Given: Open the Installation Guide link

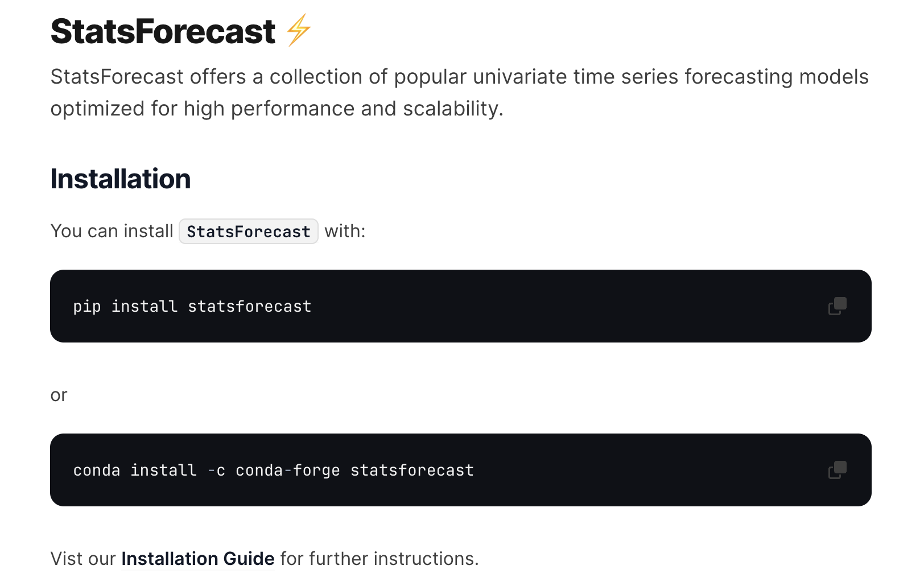Looking at the screenshot, I should click(x=198, y=559).
